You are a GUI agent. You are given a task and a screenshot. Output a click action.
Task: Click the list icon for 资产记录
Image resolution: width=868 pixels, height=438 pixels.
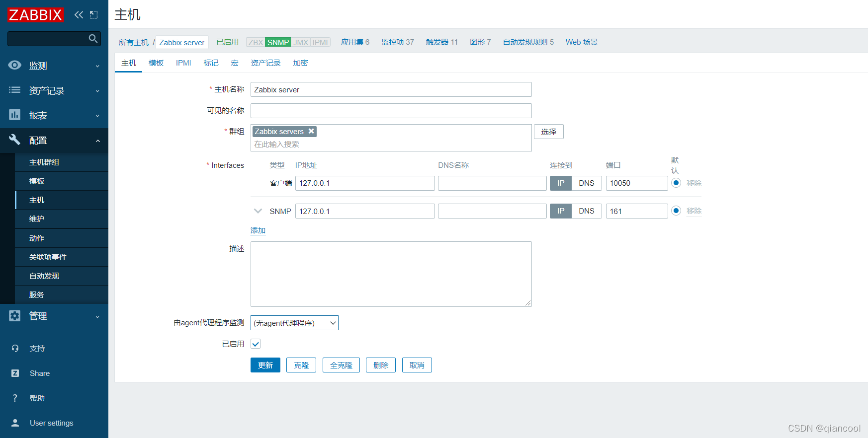click(15, 90)
